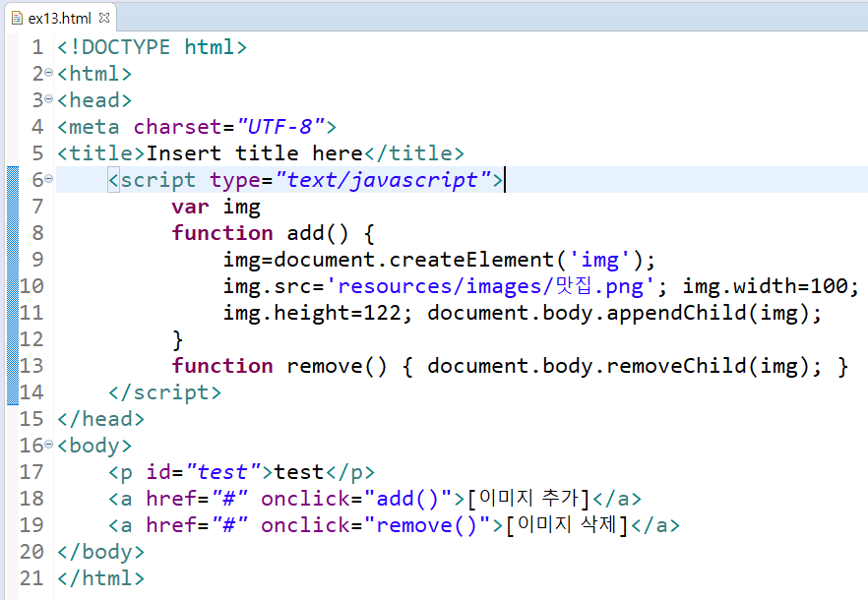Click 'Insert title here' text
Screen dimensions: 868x600
click(255, 153)
